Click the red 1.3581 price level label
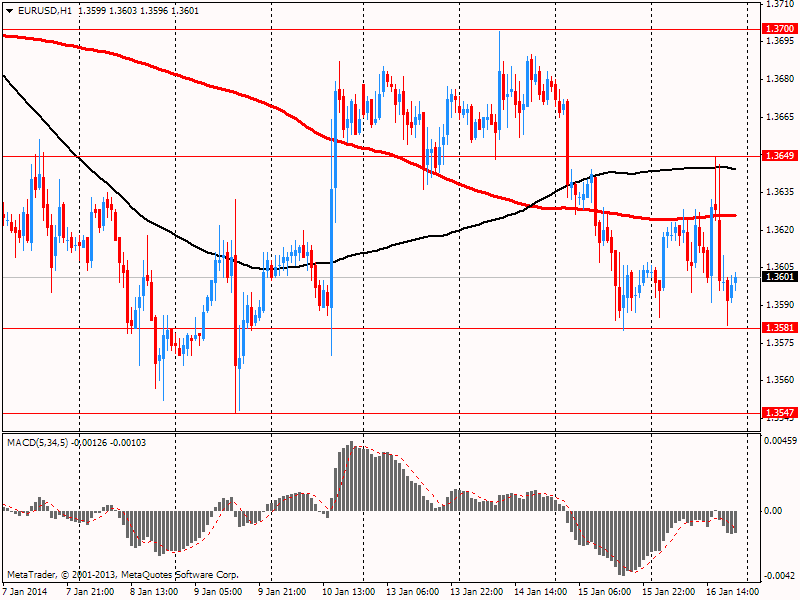This screenshot has width=800, height=600. 779,328
